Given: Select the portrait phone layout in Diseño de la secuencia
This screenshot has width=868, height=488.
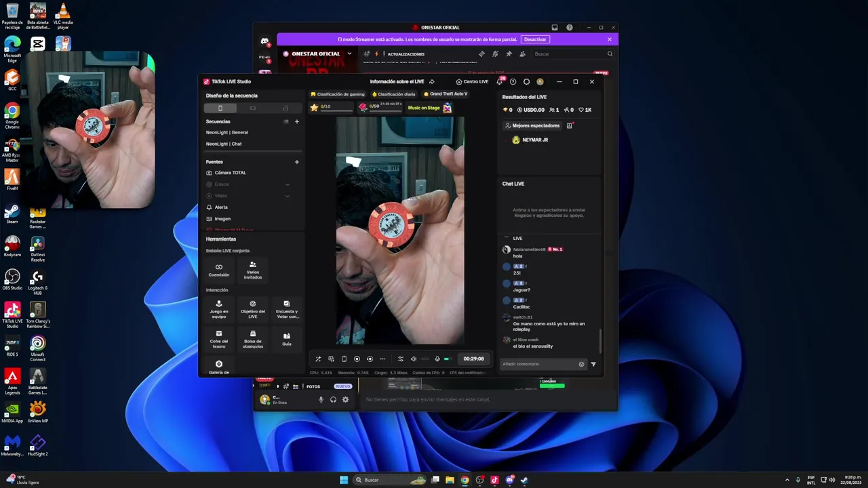Looking at the screenshot, I should pyautogui.click(x=220, y=108).
